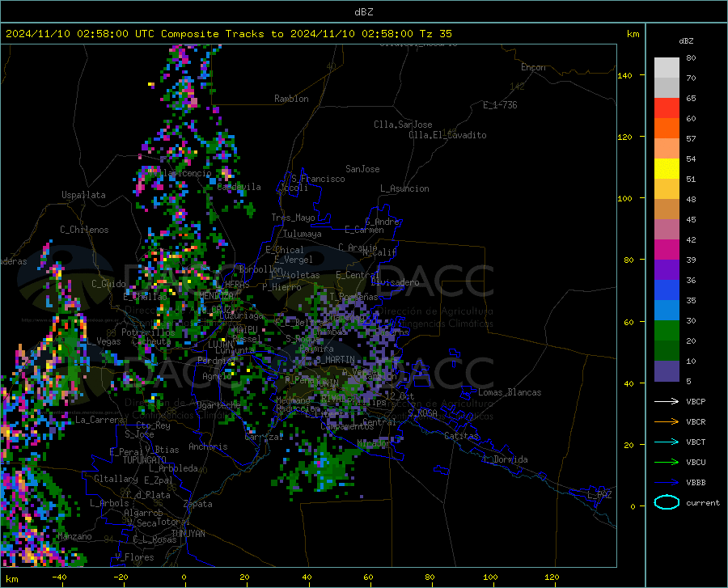728x588 pixels.
Task: Click the Manzano place label
Action: (74, 536)
